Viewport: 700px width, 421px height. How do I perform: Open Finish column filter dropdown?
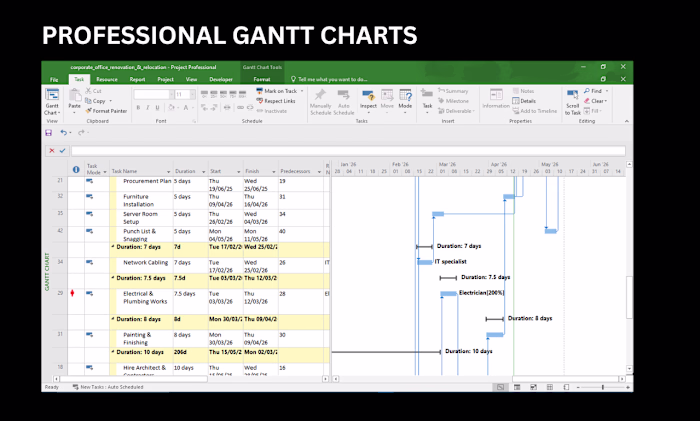[x=274, y=172]
